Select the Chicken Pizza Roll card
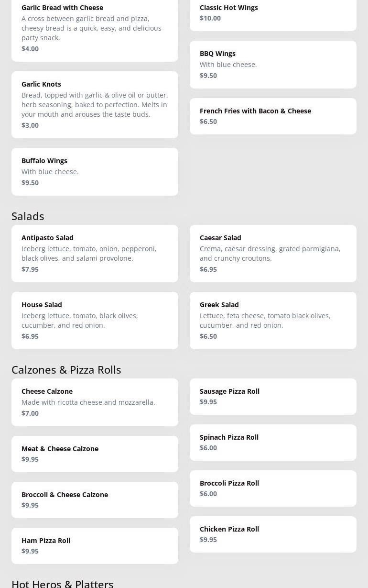The image size is (368, 588). (x=273, y=534)
